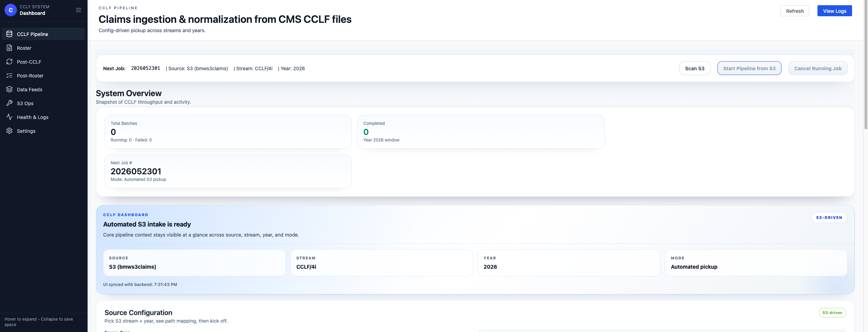Open the Post-CCLF section
The height and width of the screenshot is (332, 868).
[43, 62]
